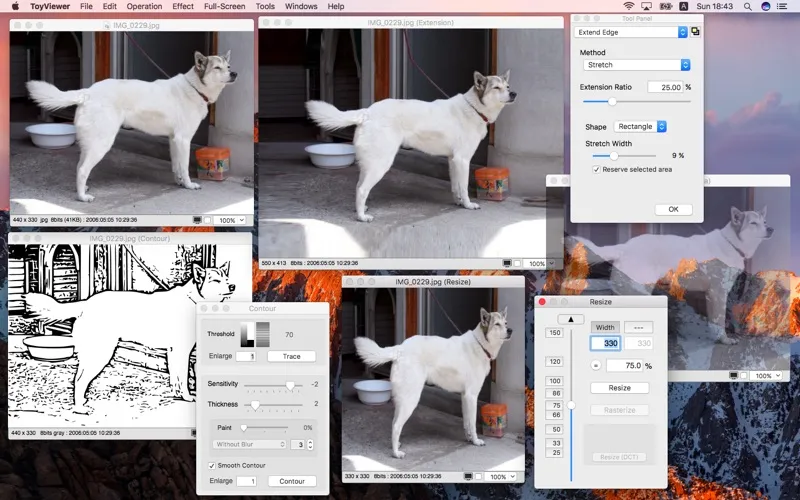Viewport: 800px width, 500px height.
Task: Toggle the small checkbox in IMG_0229.jpg status bar
Action: click(x=208, y=220)
